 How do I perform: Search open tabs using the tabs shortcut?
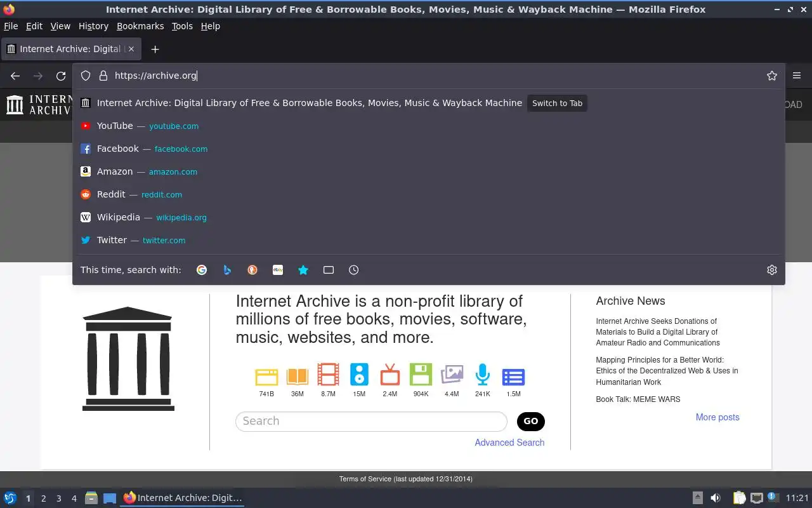(x=329, y=270)
